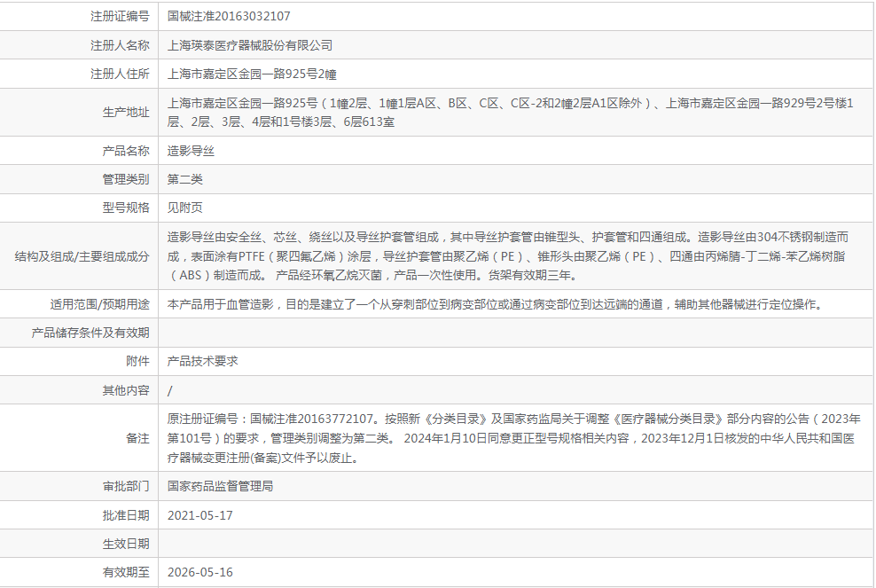Click the 批准日期 label
Screen dimensions: 876x588
(x=126, y=515)
